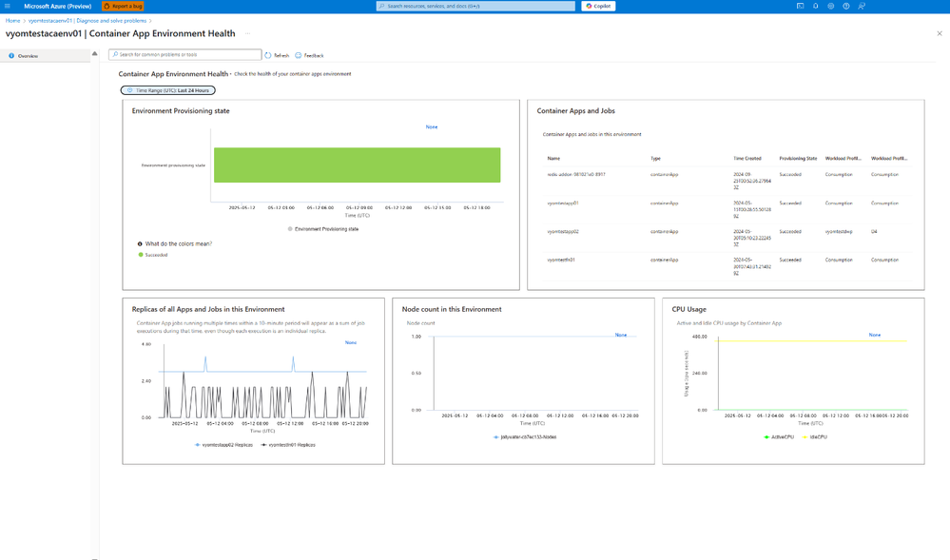Toggle the IdleCPU legend series
This screenshot has height=560, width=950.
click(814, 437)
